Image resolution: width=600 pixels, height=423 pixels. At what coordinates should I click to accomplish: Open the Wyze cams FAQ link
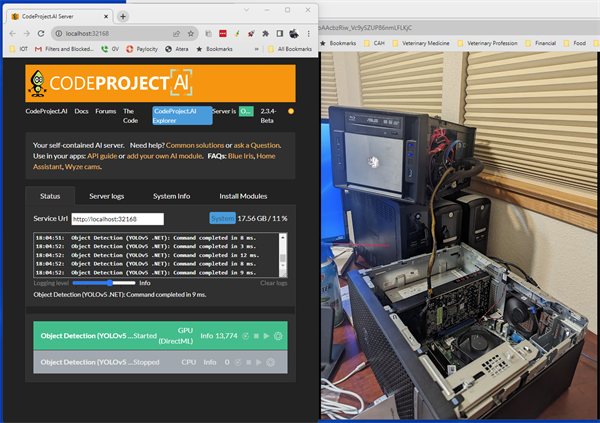tap(83, 167)
